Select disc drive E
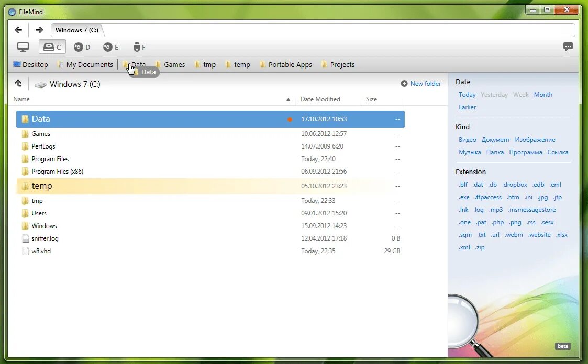The image size is (588, 364). [x=111, y=47]
